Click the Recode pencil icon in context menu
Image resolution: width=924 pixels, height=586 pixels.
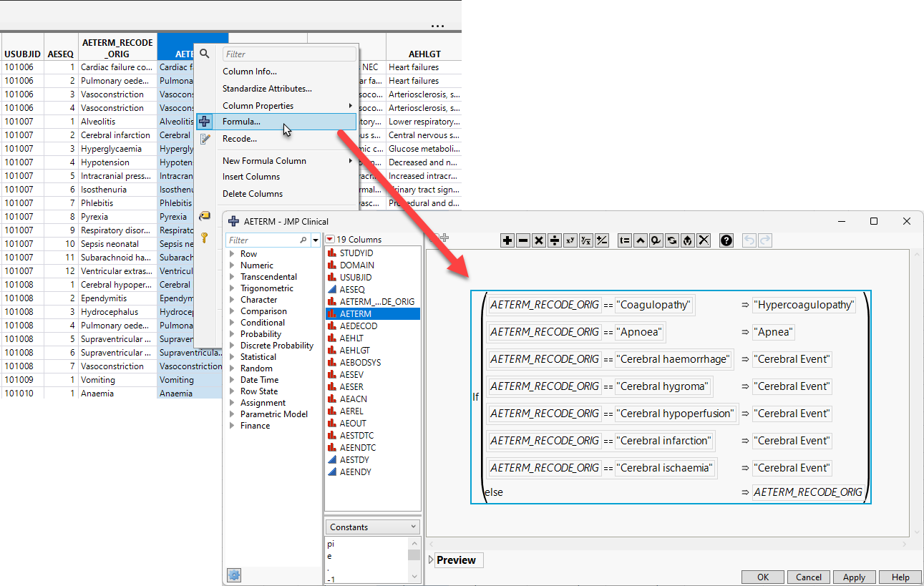pyautogui.click(x=205, y=139)
